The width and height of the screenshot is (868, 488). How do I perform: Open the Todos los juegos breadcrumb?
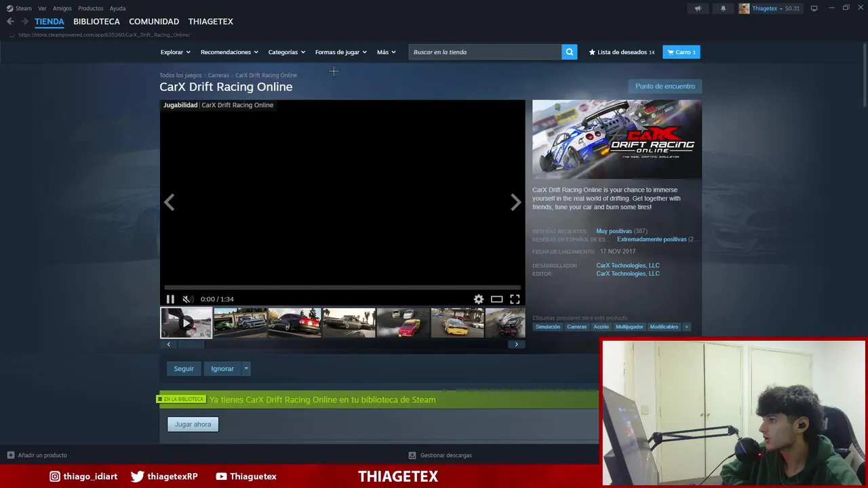tap(180, 75)
